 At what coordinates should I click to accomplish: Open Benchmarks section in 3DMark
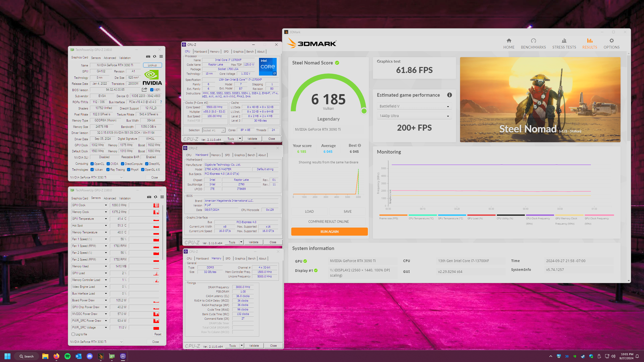pyautogui.click(x=533, y=44)
